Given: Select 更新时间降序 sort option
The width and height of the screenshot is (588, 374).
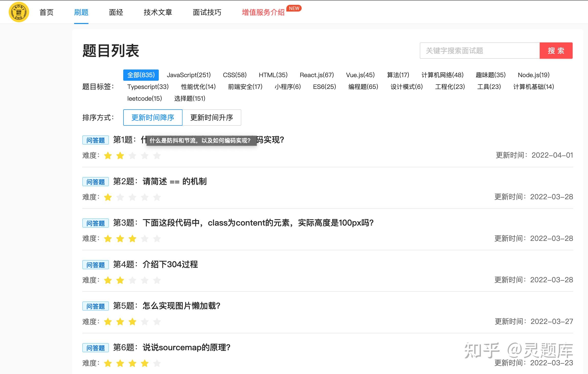Looking at the screenshot, I should (x=153, y=118).
